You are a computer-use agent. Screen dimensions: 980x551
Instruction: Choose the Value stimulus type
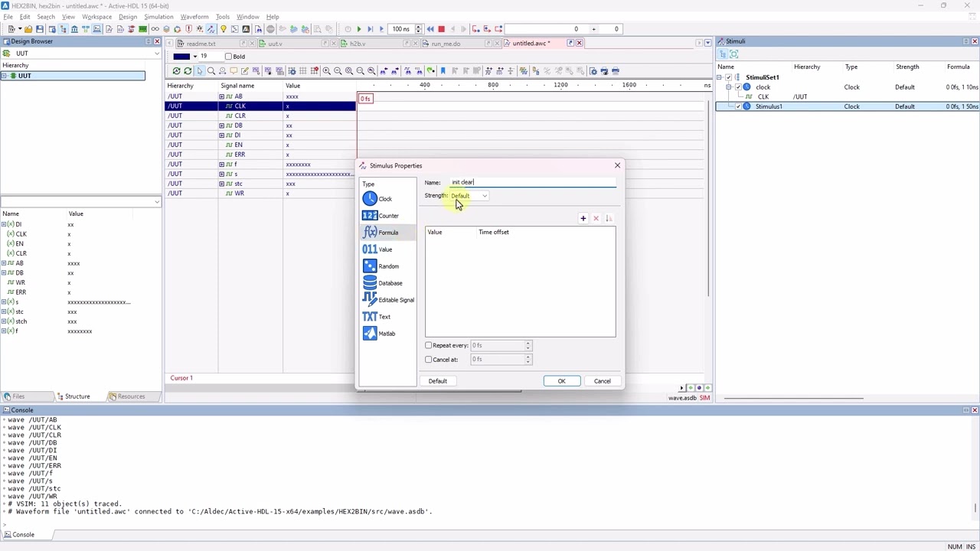(377, 249)
